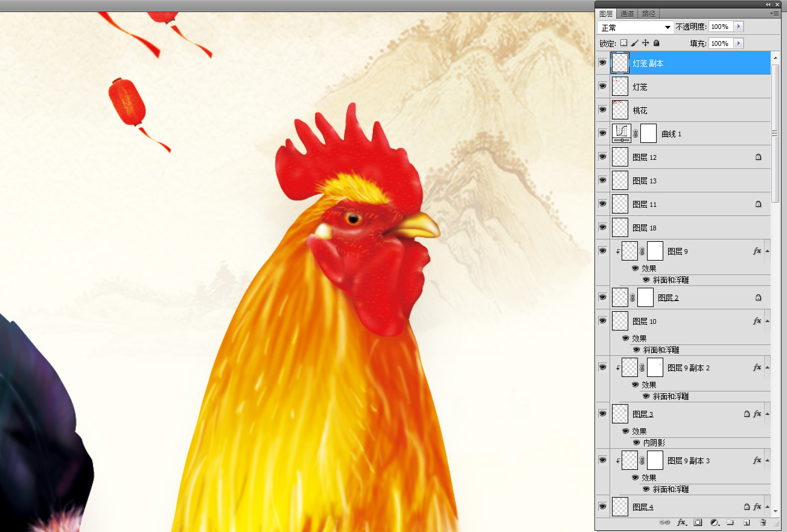Viewport: 787px width, 532px height.
Task: Click fx icon on 图层 3 row
Action: click(757, 414)
